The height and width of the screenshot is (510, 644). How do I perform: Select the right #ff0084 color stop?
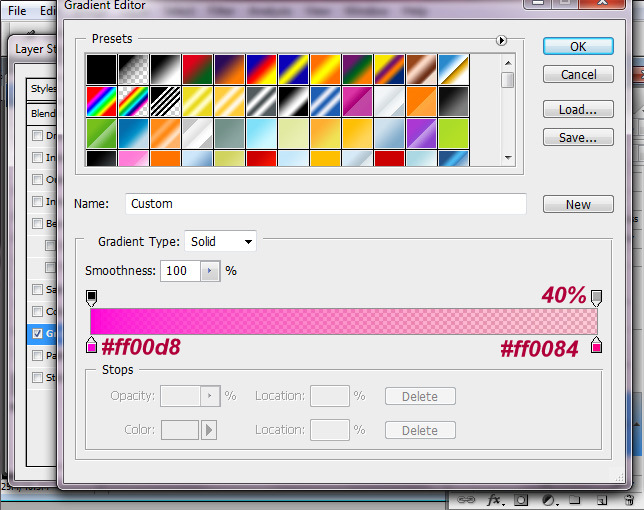[597, 346]
